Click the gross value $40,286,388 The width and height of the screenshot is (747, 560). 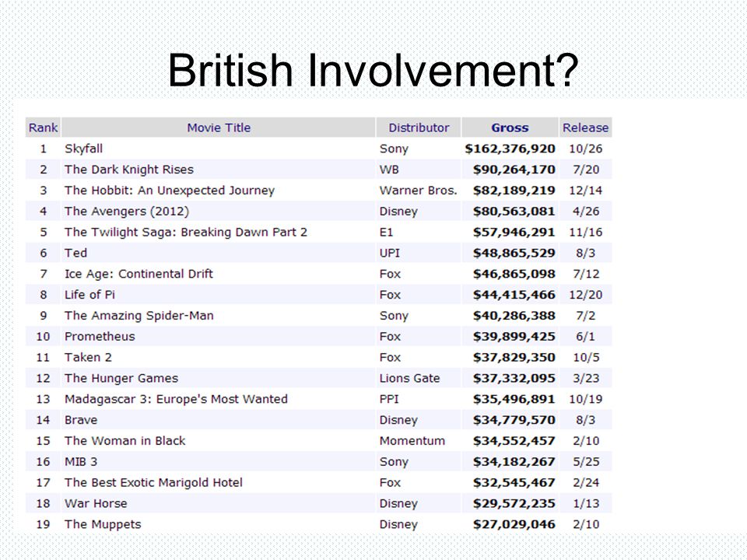(x=514, y=317)
